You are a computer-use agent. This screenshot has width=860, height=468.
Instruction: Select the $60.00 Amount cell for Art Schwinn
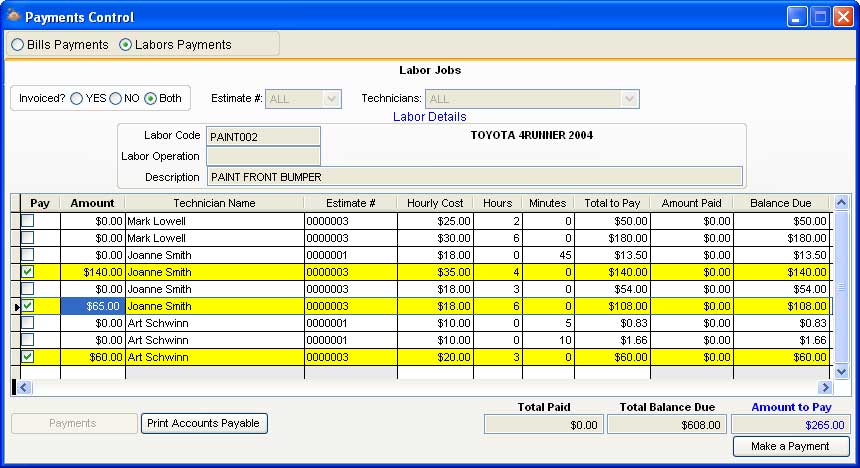pos(93,357)
